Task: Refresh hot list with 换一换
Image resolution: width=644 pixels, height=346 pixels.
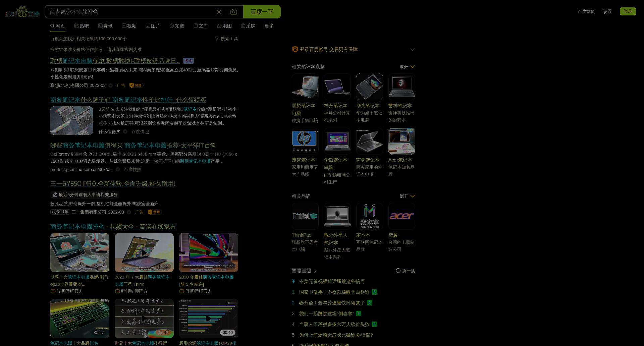Action: click(x=405, y=271)
